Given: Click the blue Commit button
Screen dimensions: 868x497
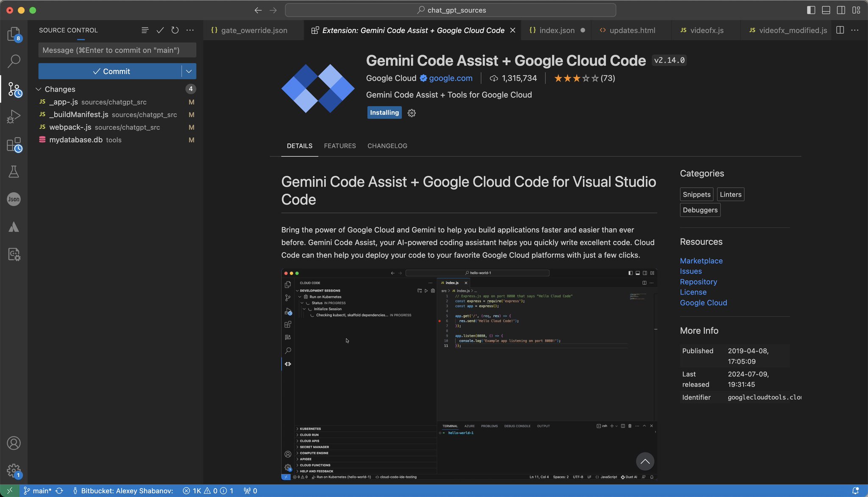Looking at the screenshot, I should pyautogui.click(x=110, y=71).
